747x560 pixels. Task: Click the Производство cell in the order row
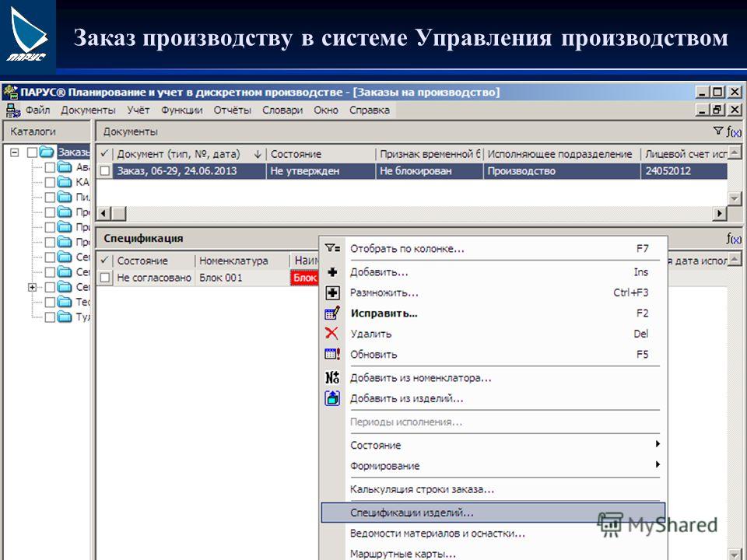(562, 171)
